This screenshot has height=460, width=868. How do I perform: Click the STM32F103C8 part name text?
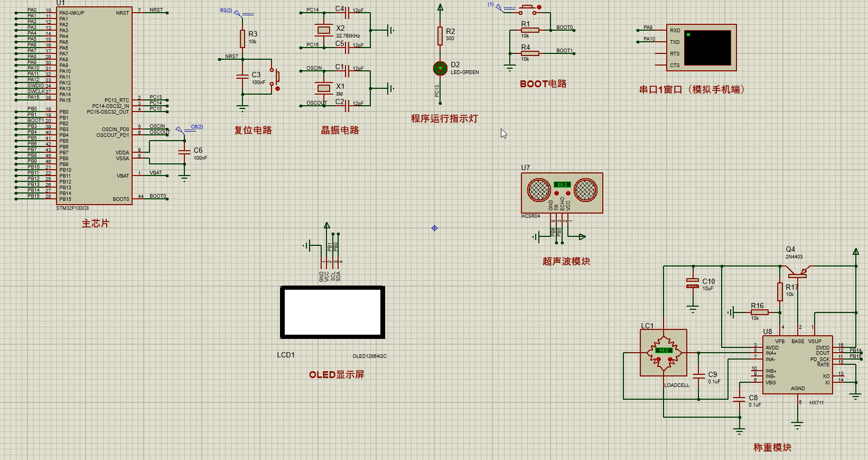point(73,208)
